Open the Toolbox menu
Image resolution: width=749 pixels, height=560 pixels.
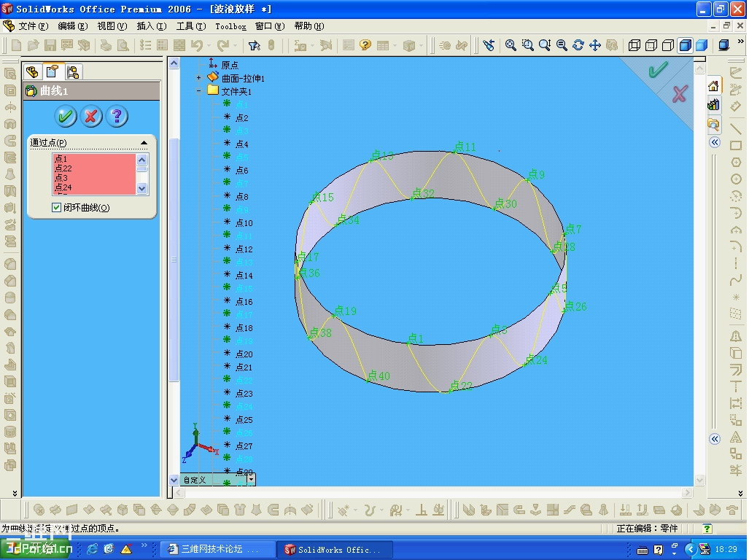(x=230, y=26)
